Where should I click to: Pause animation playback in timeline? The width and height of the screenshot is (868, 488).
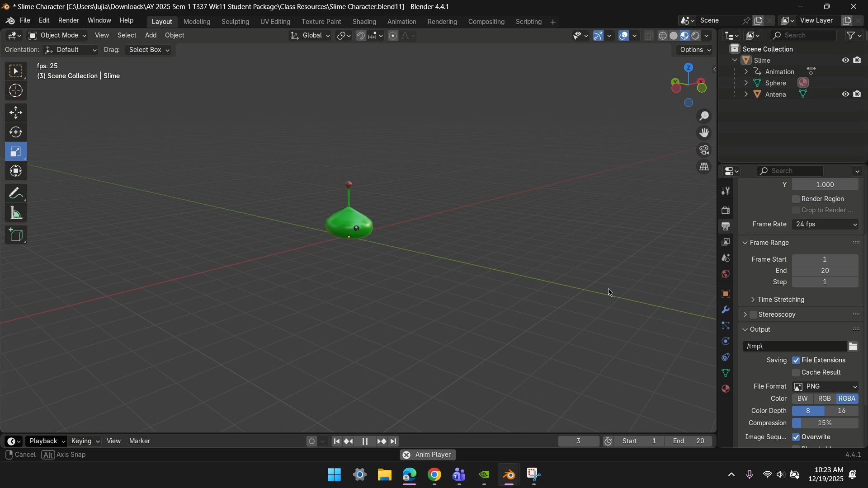point(365,441)
